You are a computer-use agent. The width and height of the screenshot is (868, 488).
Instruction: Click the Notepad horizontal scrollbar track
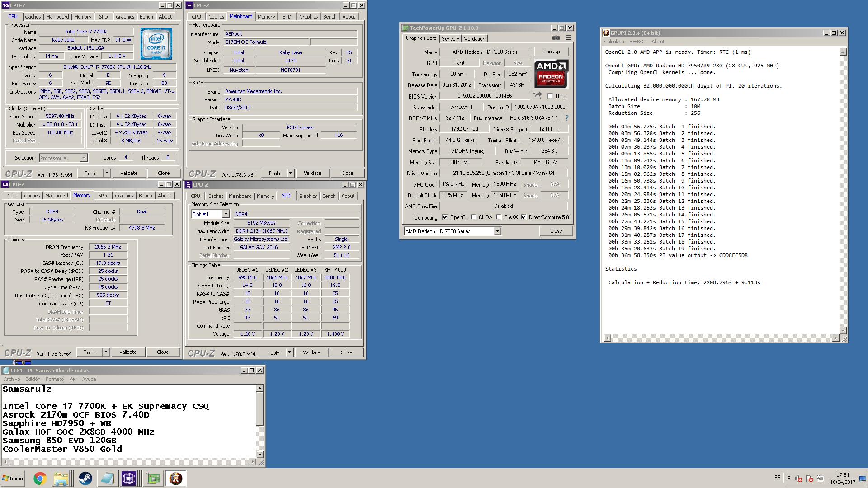pos(129,462)
